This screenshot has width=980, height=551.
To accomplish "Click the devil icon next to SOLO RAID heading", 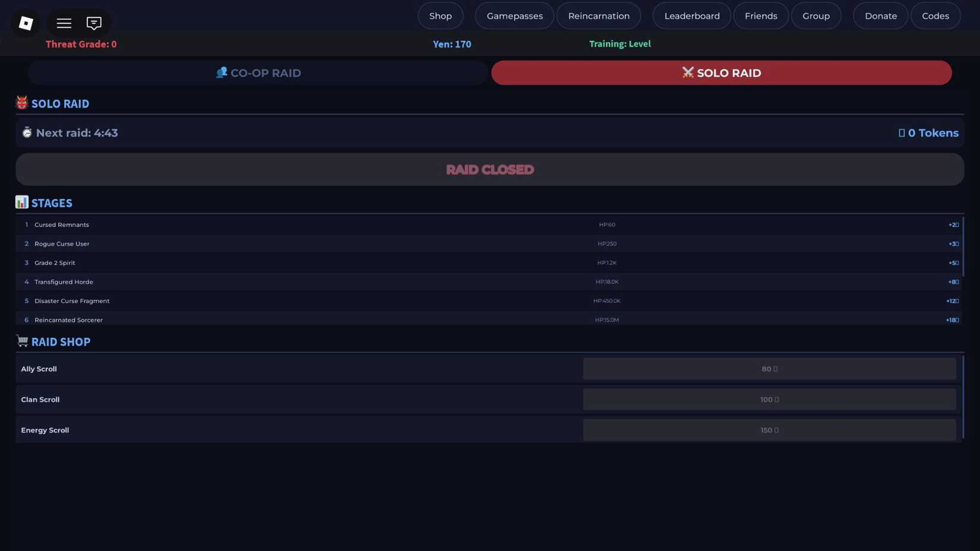I will click(21, 103).
